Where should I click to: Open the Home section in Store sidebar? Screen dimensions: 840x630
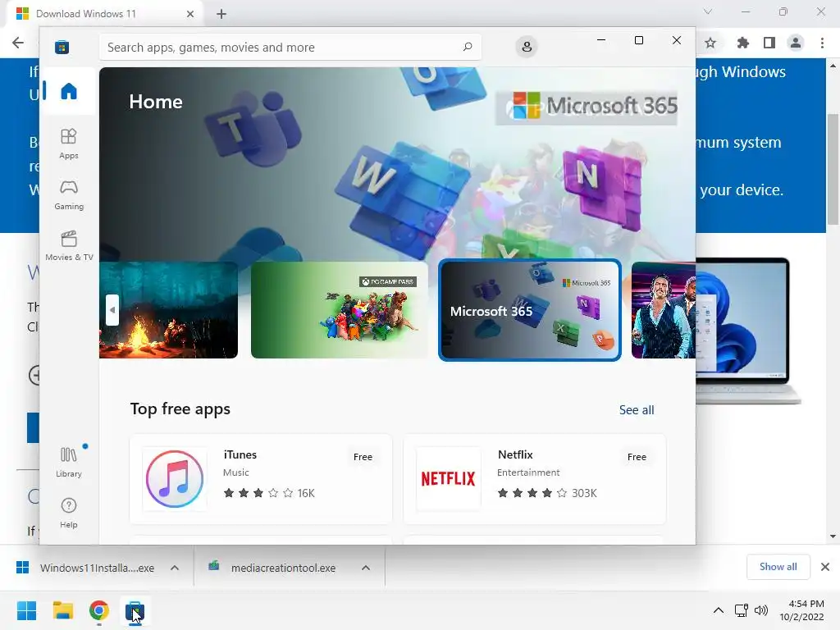pos(69,91)
